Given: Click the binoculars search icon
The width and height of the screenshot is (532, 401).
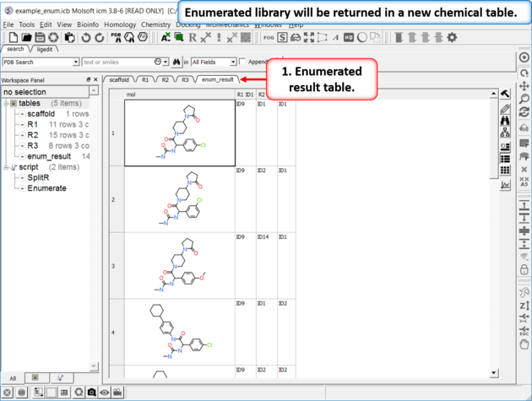Looking at the screenshot, I should coord(177,62).
